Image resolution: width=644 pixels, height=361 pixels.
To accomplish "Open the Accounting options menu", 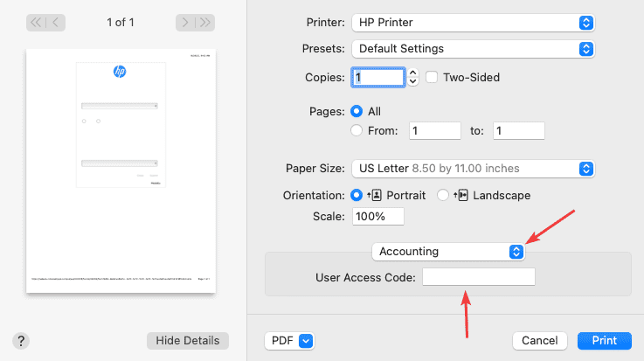I will coord(448,252).
